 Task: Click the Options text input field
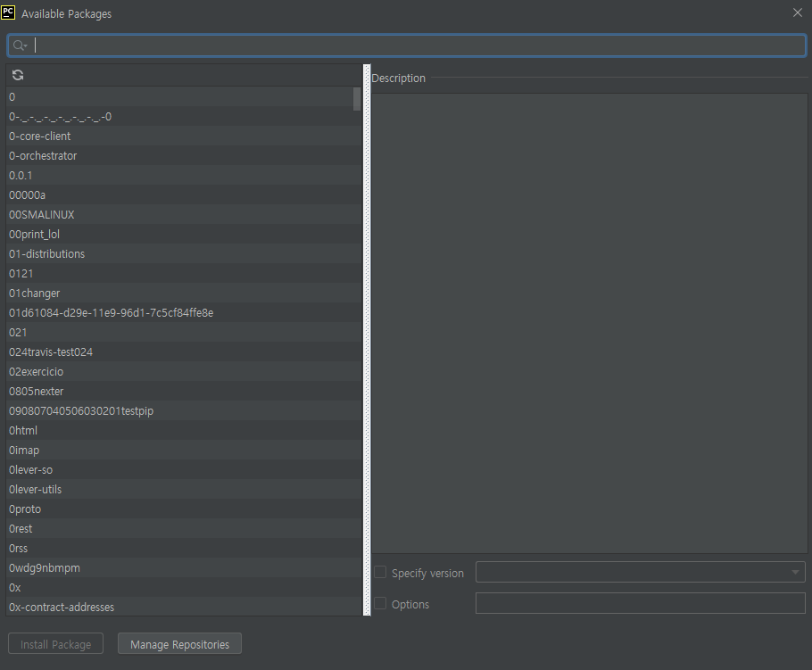pyautogui.click(x=640, y=603)
